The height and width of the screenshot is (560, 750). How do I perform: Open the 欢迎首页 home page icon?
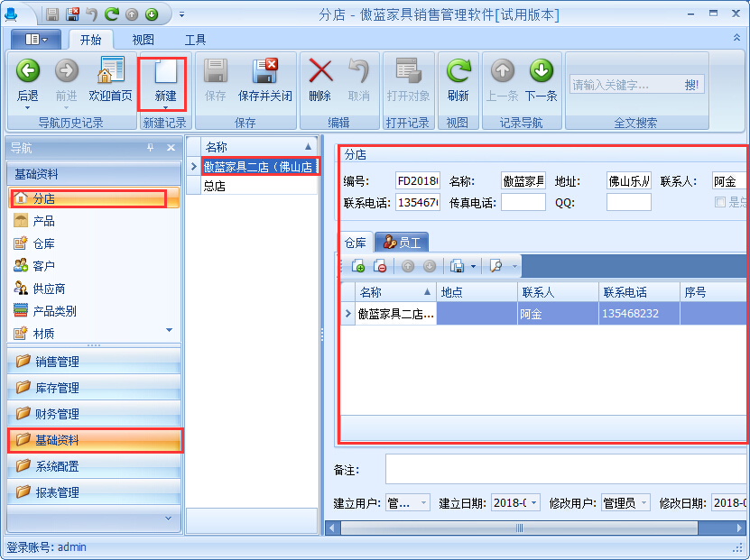[x=110, y=71]
